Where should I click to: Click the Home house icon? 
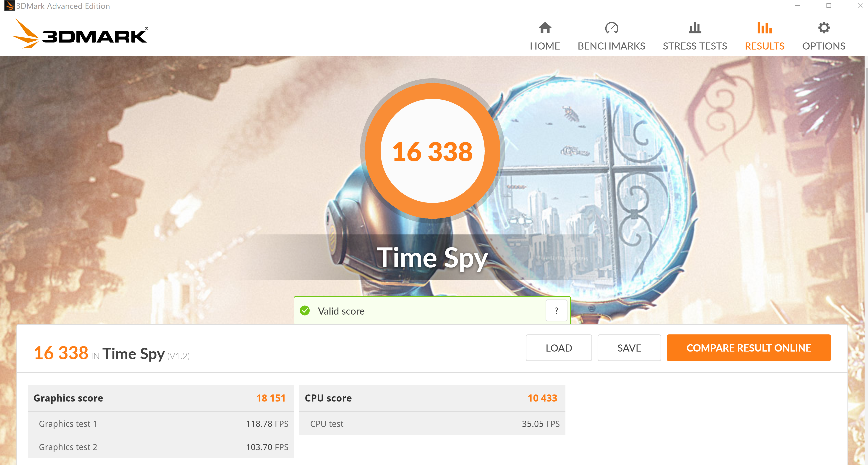click(x=544, y=28)
